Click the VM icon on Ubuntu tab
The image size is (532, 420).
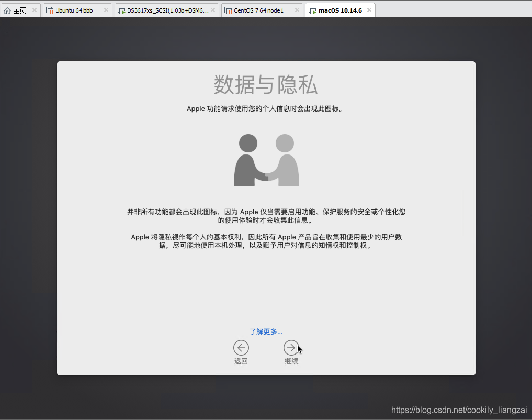(50, 11)
